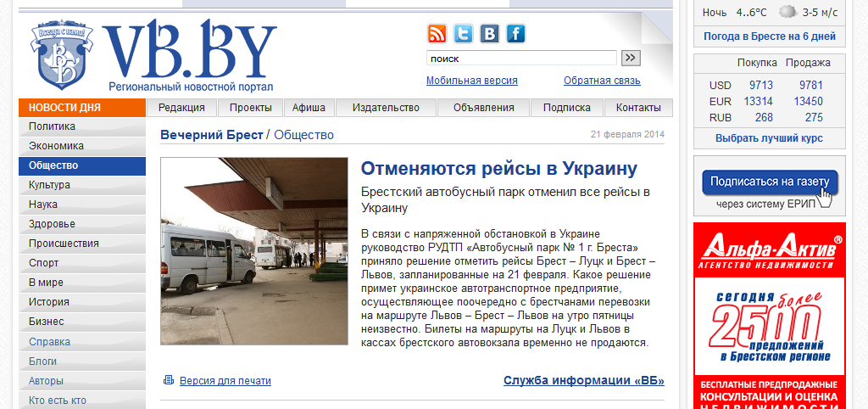This screenshot has height=409, width=868.
Task: Go to Политика news section
Action: (52, 126)
